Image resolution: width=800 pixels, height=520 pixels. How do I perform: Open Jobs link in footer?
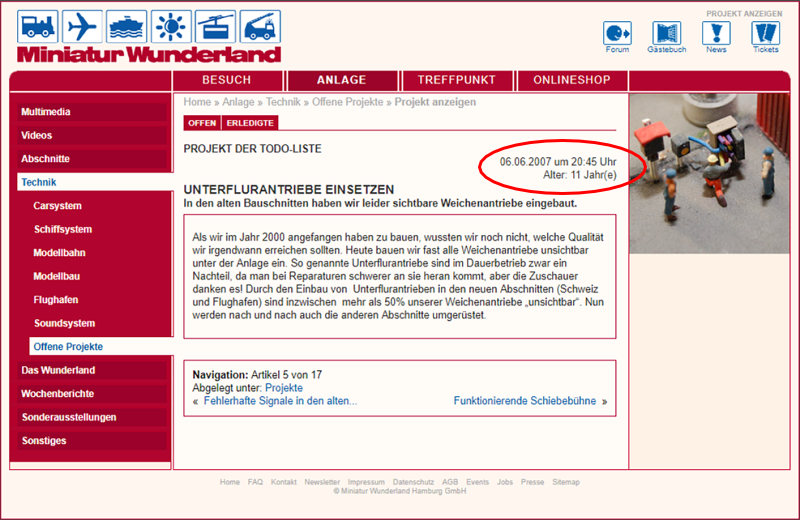point(505,482)
